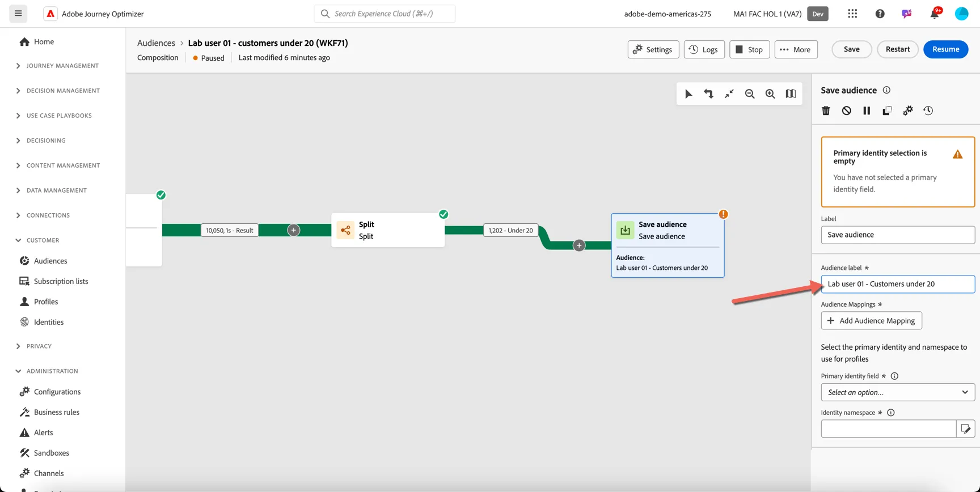
Task: Open the Logs button
Action: coord(704,49)
